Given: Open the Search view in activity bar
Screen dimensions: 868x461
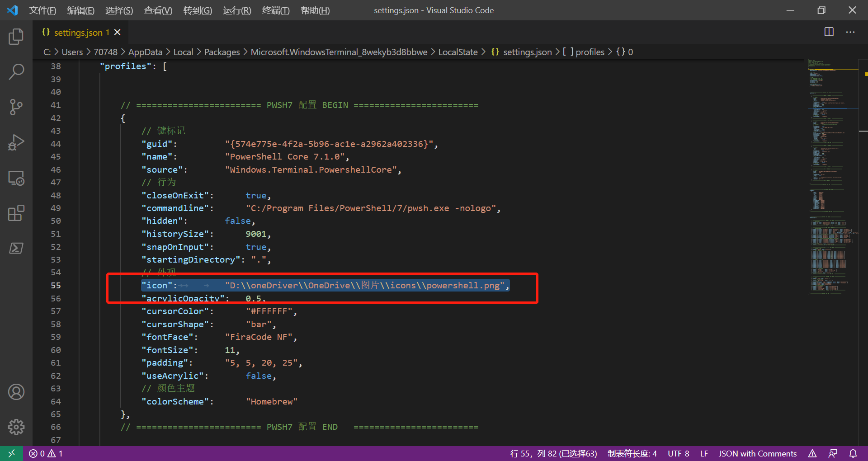Looking at the screenshot, I should pos(16,71).
